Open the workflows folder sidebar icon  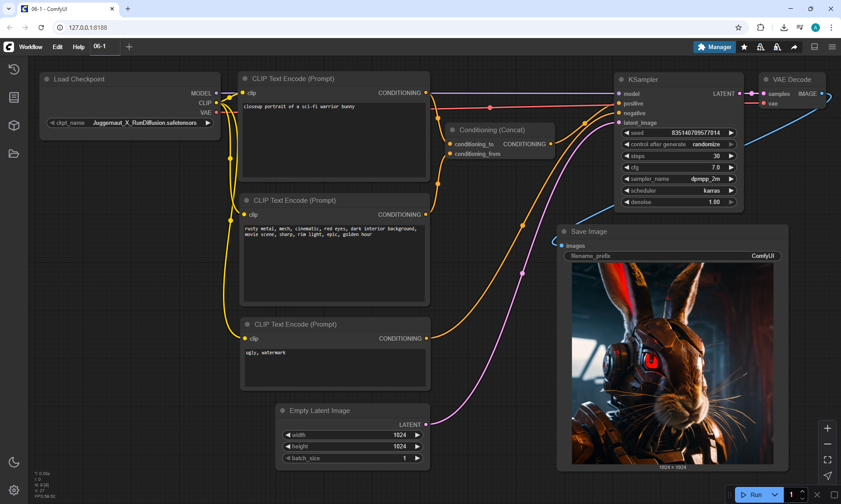pos(14,154)
